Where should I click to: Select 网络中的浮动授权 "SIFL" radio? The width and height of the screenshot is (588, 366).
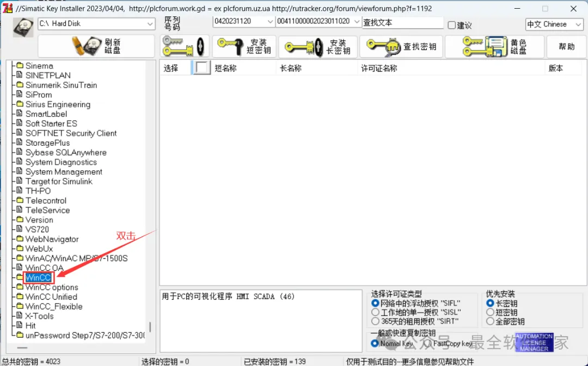[x=375, y=303]
